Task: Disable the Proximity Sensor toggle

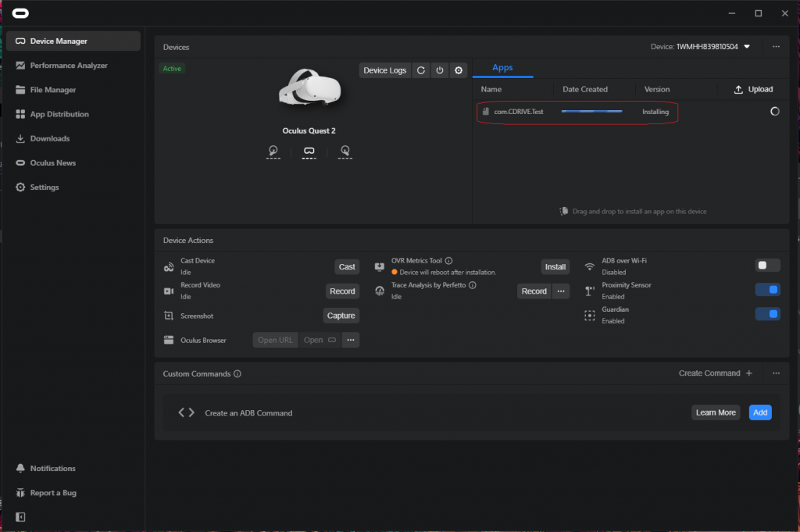Action: click(x=767, y=290)
